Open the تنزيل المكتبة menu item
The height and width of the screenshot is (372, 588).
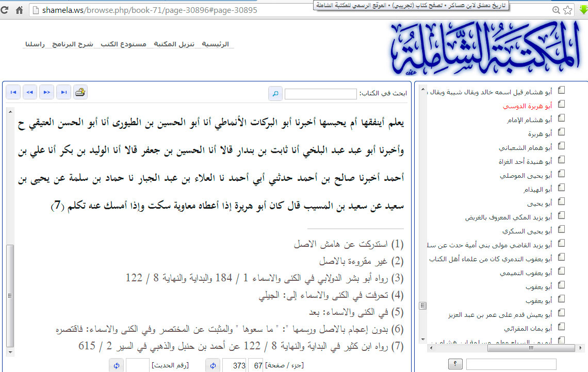point(174,44)
